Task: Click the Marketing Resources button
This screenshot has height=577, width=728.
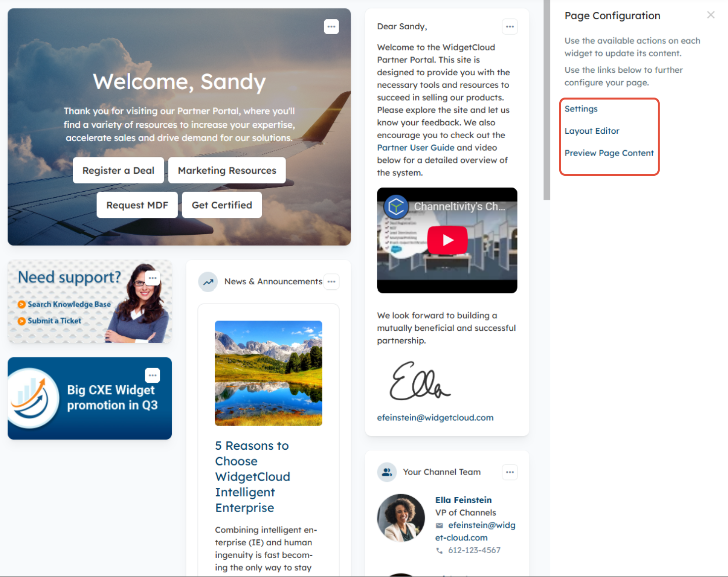Action: point(227,171)
